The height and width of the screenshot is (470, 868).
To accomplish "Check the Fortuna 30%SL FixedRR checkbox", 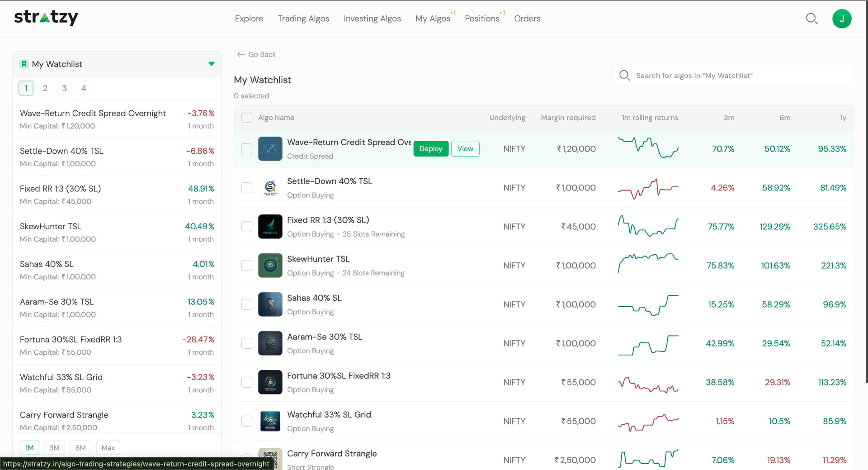I will pyautogui.click(x=247, y=382).
